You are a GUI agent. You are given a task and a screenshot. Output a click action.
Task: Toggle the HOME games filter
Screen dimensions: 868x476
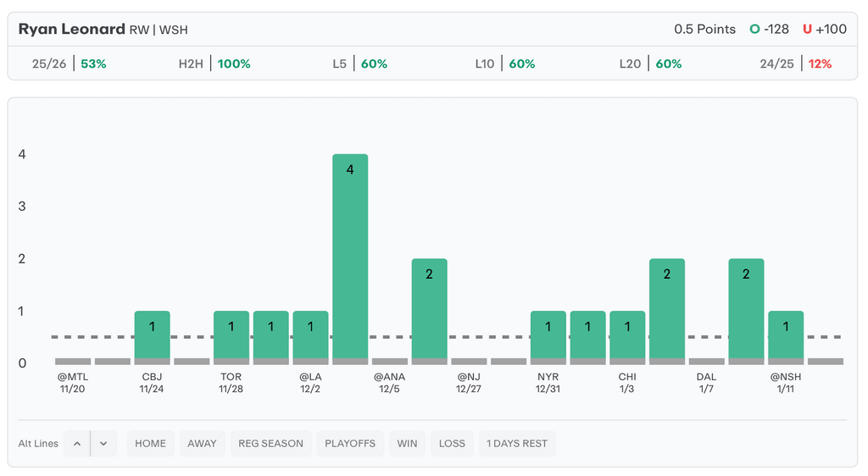(x=150, y=443)
